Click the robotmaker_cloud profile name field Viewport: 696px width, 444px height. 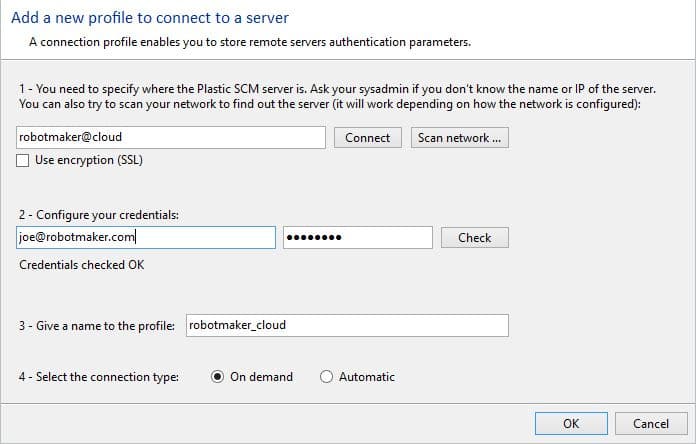tap(347, 325)
